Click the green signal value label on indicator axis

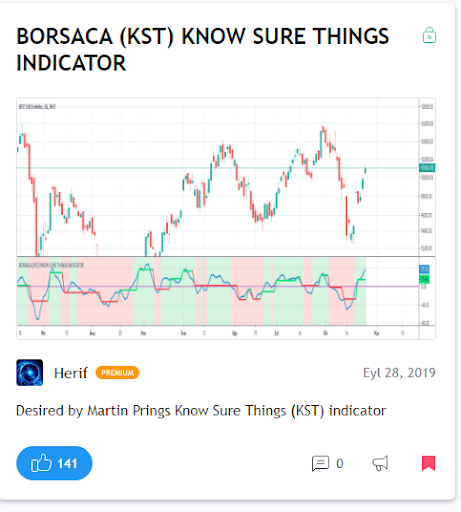point(424,279)
